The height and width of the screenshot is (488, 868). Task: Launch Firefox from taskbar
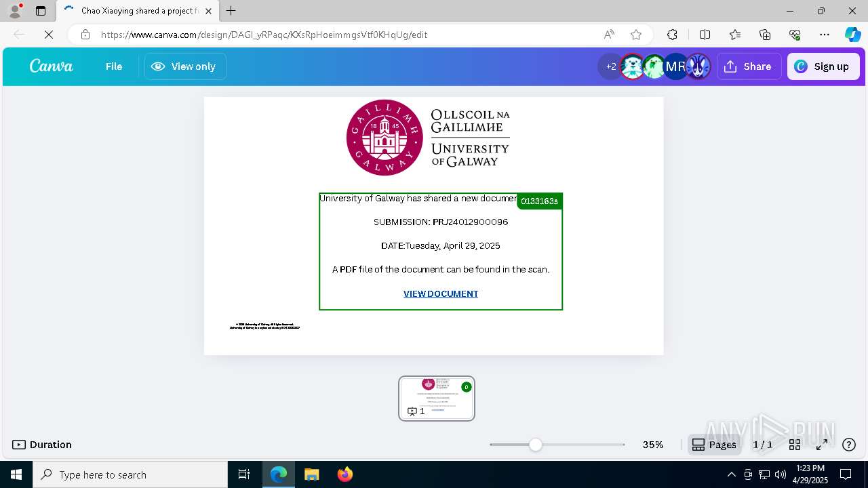344,474
